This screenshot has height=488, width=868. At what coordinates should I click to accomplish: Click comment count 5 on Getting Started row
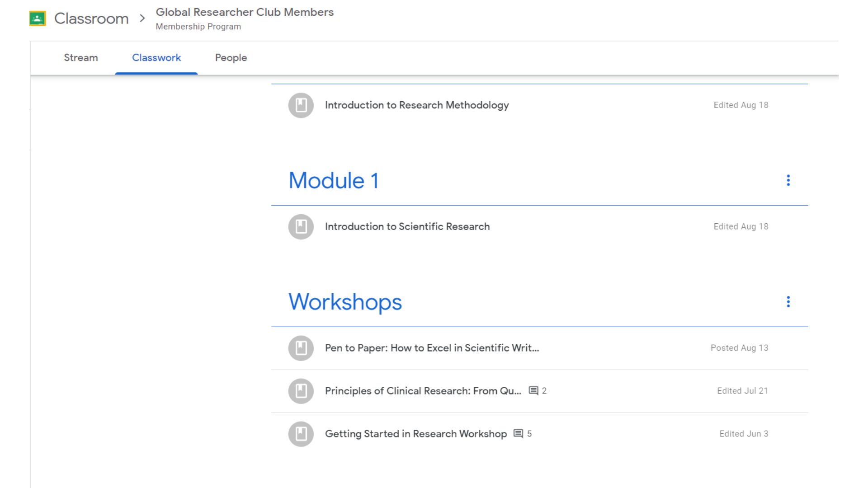pyautogui.click(x=529, y=434)
